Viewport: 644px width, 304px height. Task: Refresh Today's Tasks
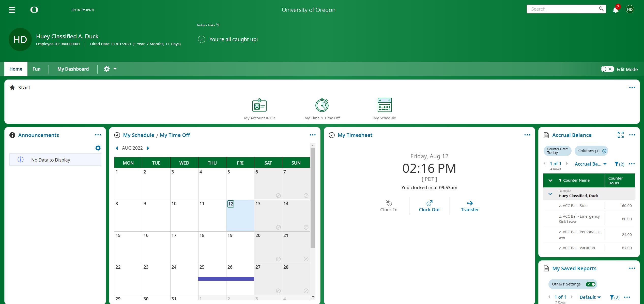point(218,25)
